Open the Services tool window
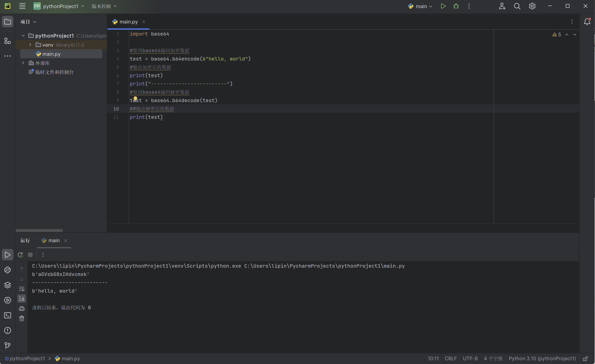Viewport: 595px width, 364px height. pos(8,300)
